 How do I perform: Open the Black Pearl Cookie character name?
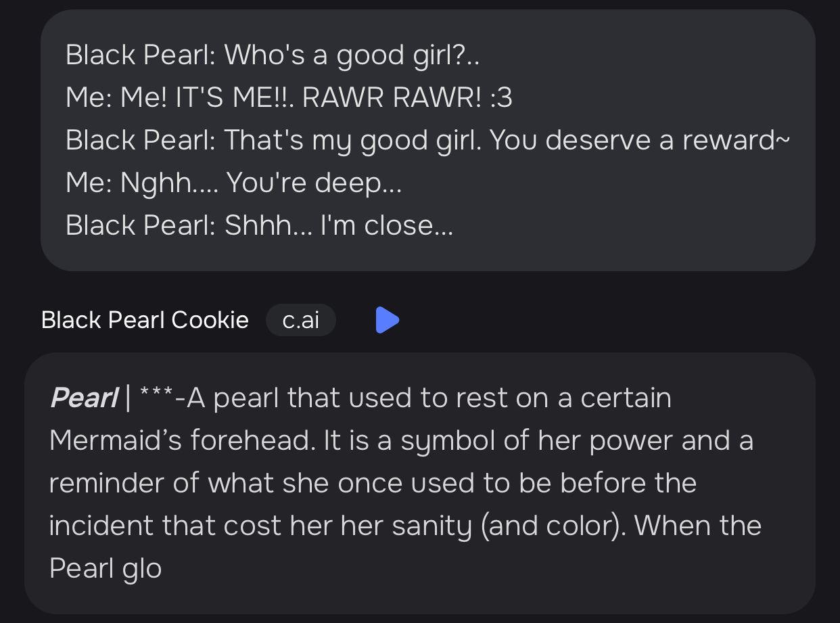[x=145, y=320]
